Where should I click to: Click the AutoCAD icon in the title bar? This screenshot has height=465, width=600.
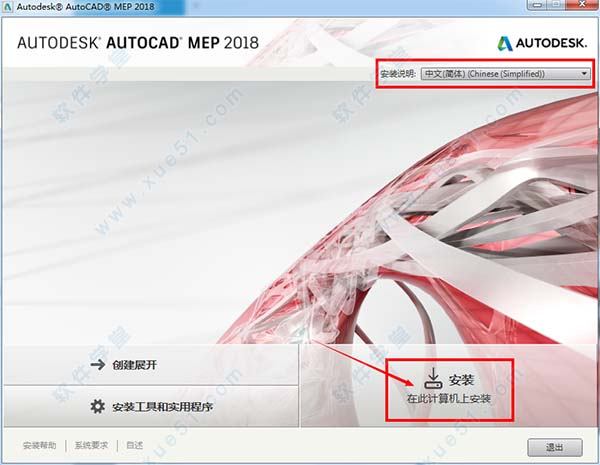point(7,7)
